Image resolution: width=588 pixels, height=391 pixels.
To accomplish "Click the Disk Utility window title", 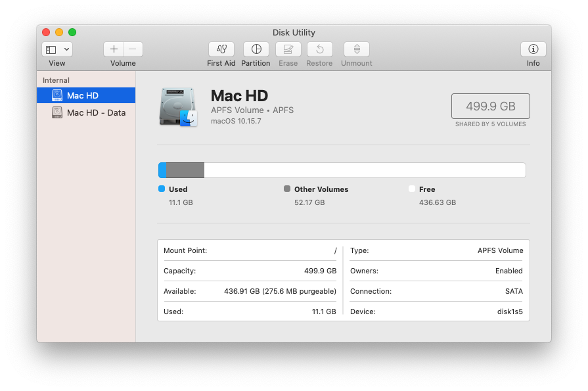I will pos(294,33).
